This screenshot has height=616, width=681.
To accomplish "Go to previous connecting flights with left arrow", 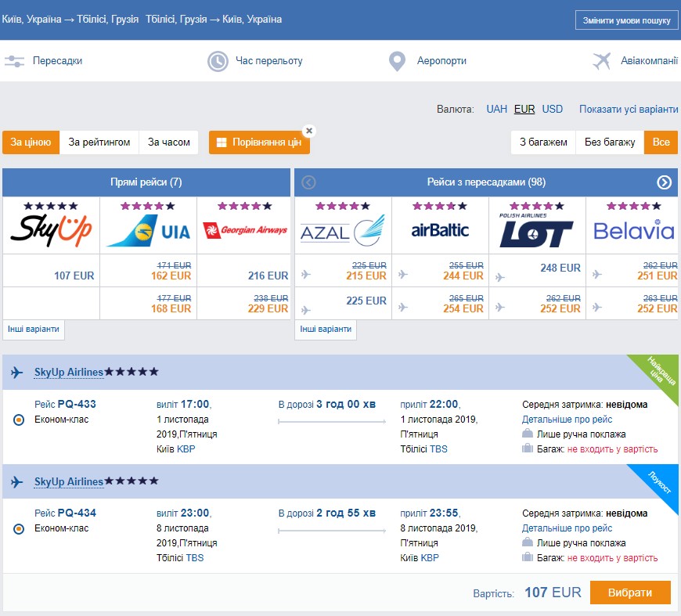I will click(308, 182).
